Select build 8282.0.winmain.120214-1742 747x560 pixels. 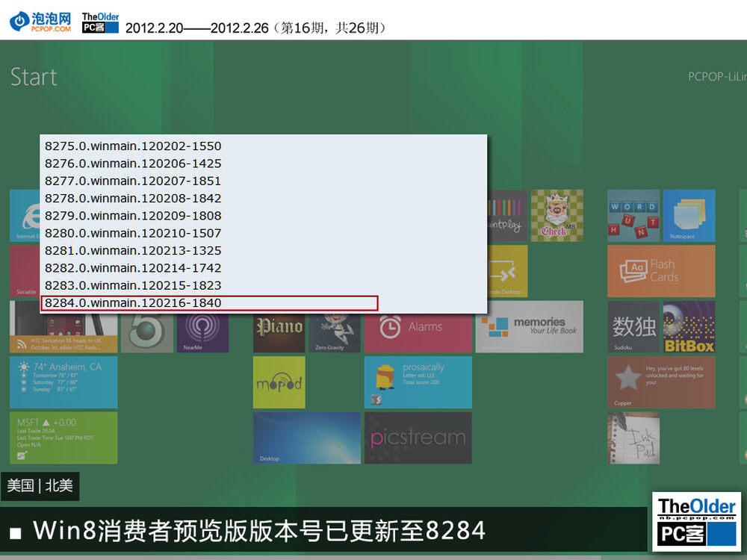(x=133, y=268)
